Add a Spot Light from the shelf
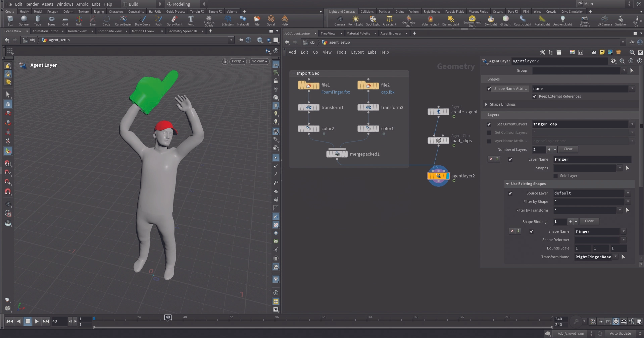 pyautogui.click(x=373, y=21)
